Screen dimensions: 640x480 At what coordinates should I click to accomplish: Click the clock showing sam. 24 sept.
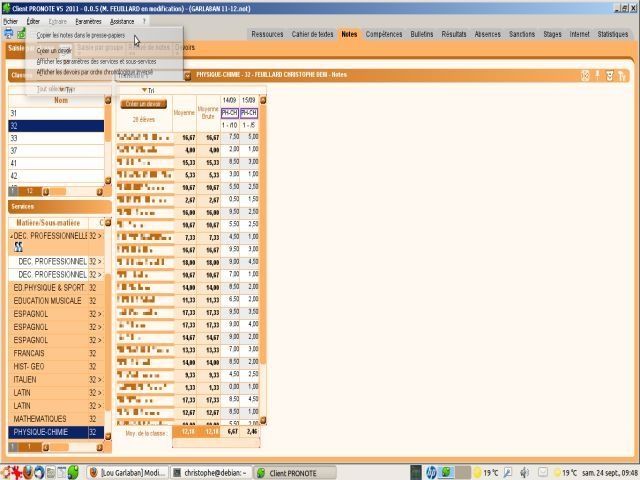click(610, 473)
